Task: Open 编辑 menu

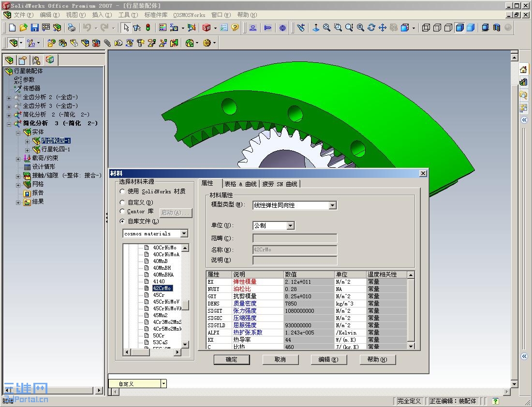Action: click(49, 15)
